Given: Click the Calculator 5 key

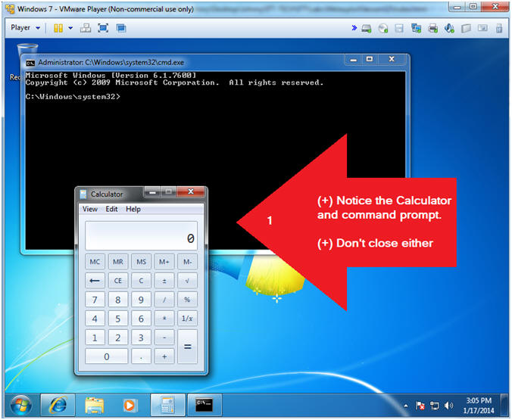Looking at the screenshot, I should [x=118, y=319].
